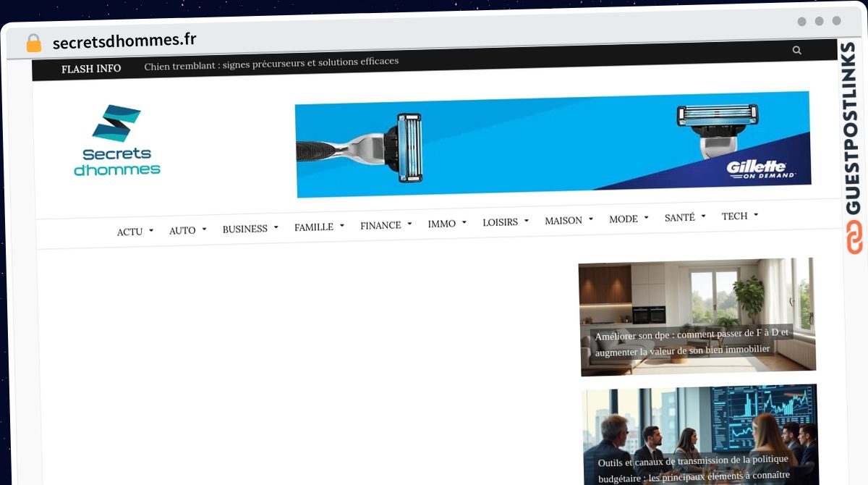The image size is (868, 485).
Task: Expand the dropdown arrow next to SANTÉ
Action: [x=703, y=216]
